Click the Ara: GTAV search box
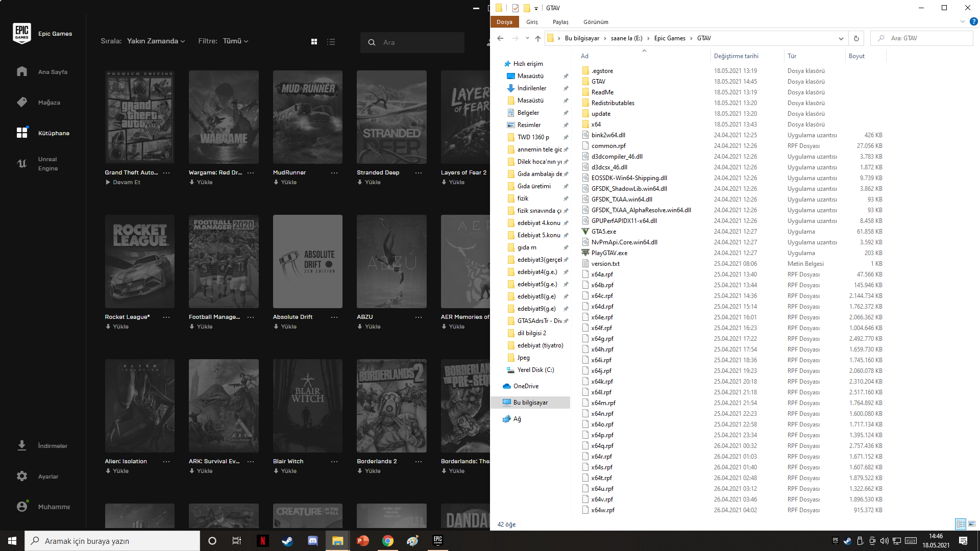 tap(922, 38)
